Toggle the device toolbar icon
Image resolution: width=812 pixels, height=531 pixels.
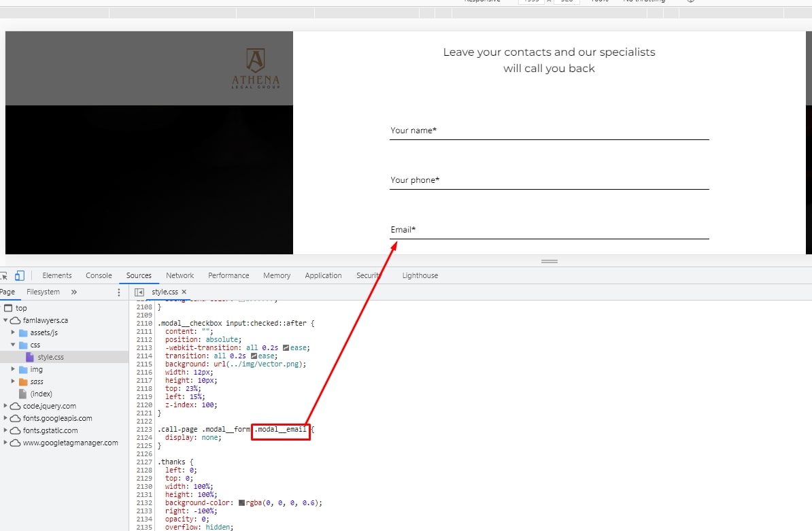pyautogui.click(x=20, y=275)
